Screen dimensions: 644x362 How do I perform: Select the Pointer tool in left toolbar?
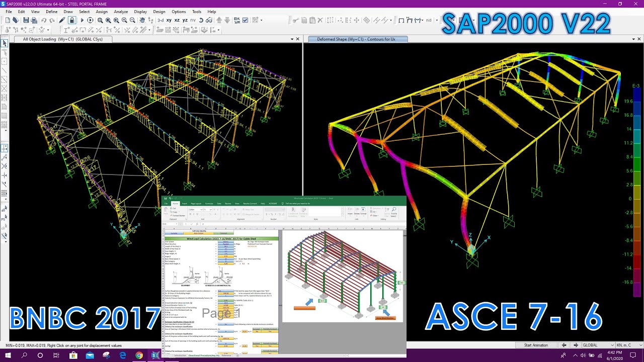[x=5, y=44]
